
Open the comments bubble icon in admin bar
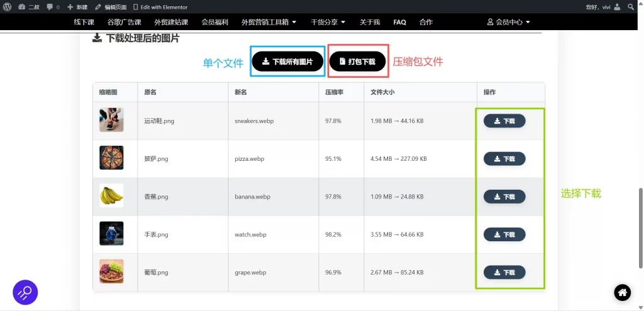50,7
